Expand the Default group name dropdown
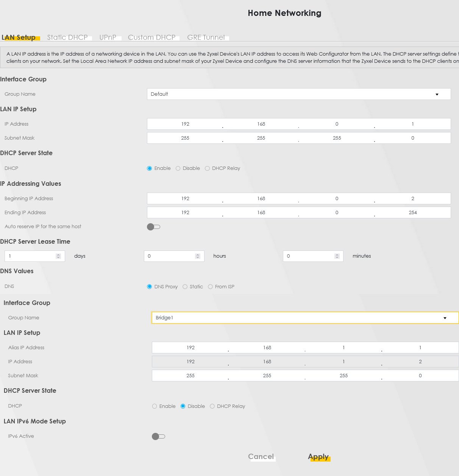 (x=298, y=94)
